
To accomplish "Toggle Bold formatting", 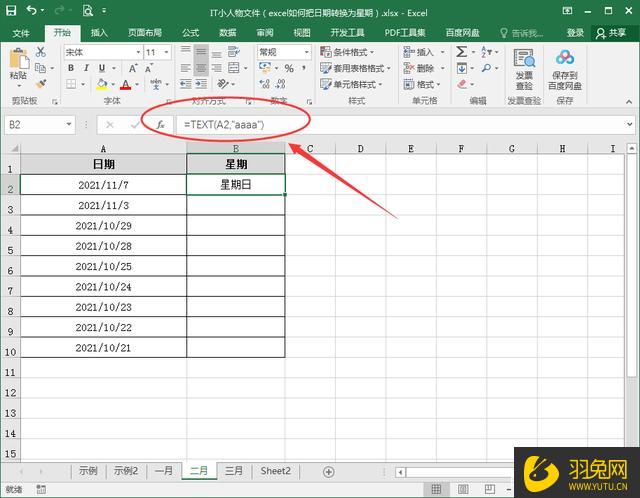I will tap(71, 68).
